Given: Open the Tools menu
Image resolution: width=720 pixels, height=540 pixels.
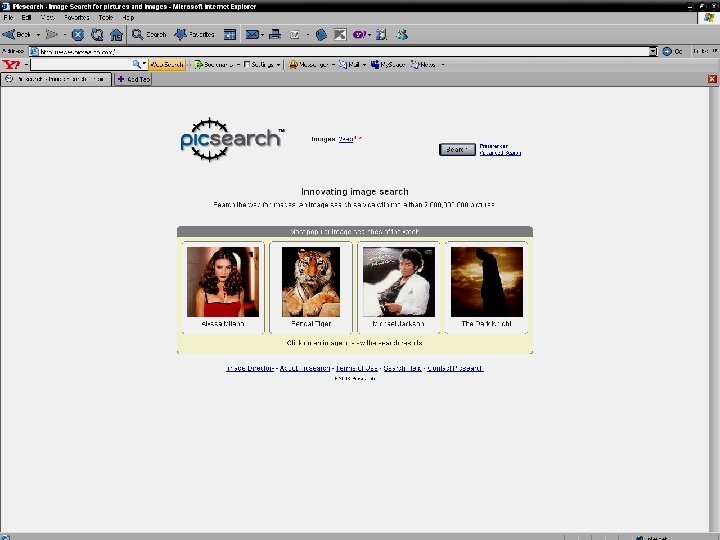Looking at the screenshot, I should click(106, 17).
